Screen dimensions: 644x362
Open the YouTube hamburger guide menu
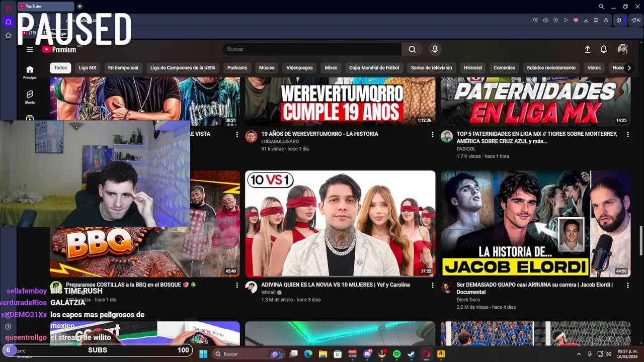[30, 49]
